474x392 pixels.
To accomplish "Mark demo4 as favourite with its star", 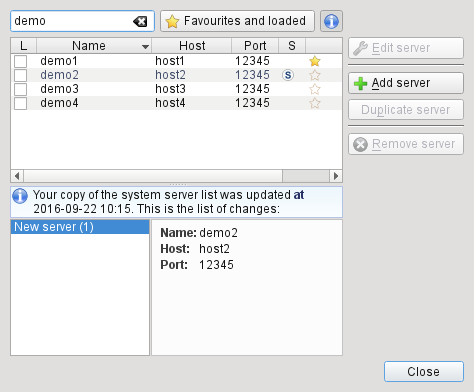I will pos(315,103).
